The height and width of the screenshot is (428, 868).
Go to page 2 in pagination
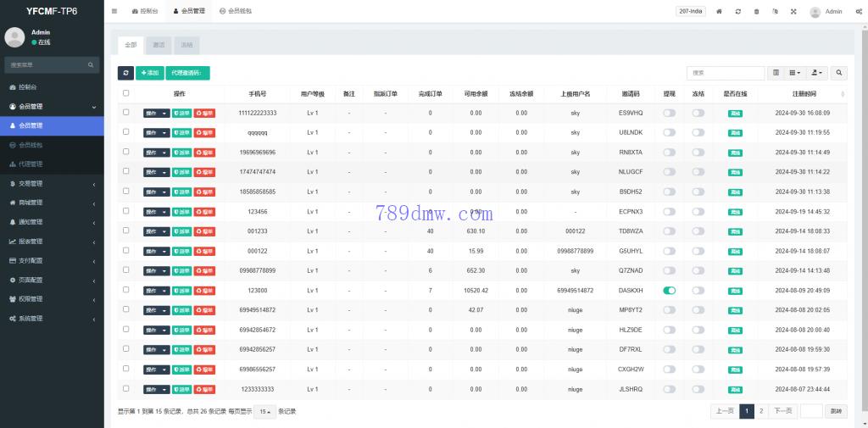[x=761, y=411]
